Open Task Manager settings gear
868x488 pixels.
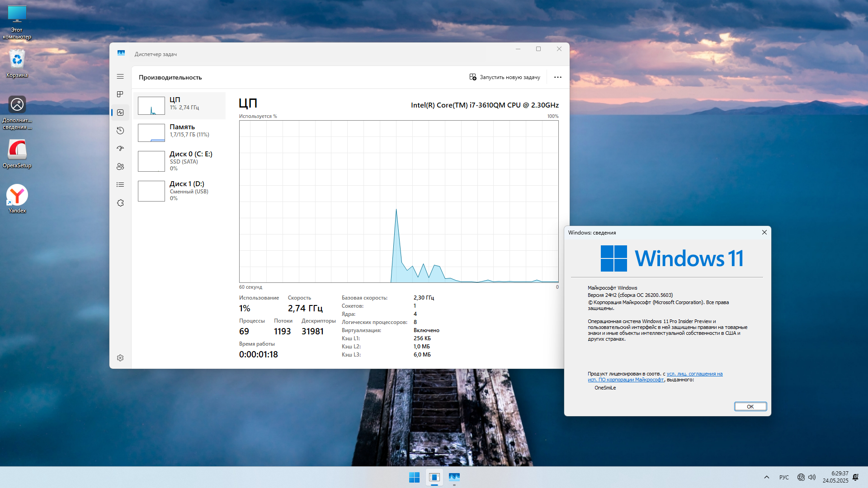click(120, 358)
